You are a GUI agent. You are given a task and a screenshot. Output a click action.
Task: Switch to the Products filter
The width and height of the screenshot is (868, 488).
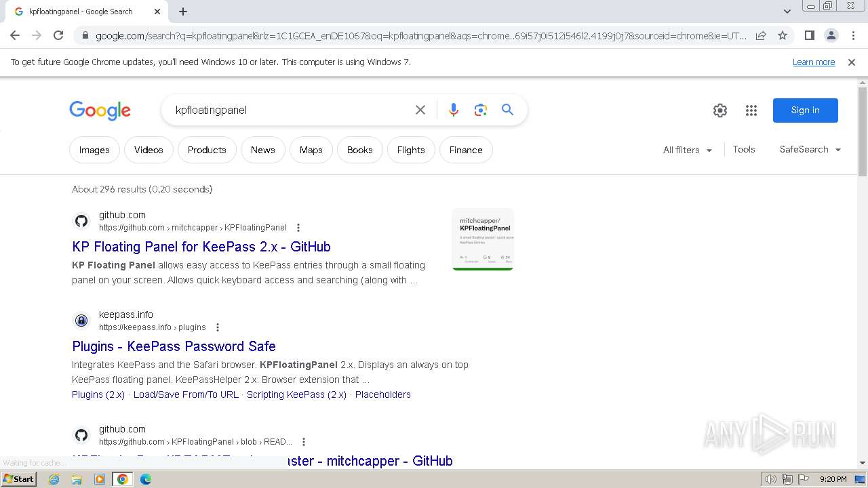tap(207, 150)
